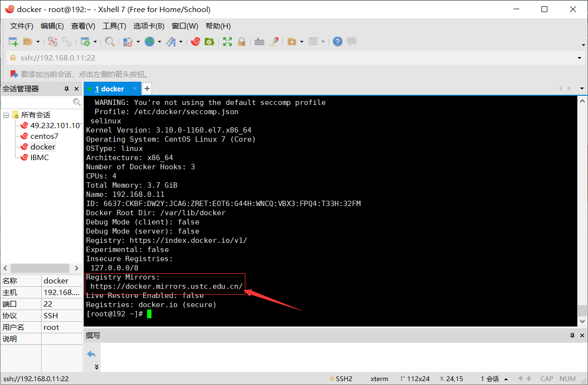The image size is (588, 385).
Task: Open the 1 会话 session dropdown in status bar
Action: (499, 379)
